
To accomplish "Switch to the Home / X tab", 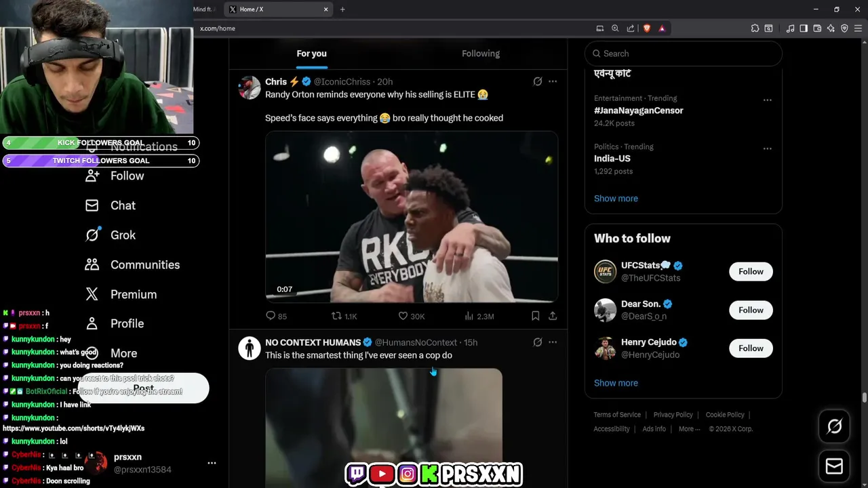I will (278, 9).
